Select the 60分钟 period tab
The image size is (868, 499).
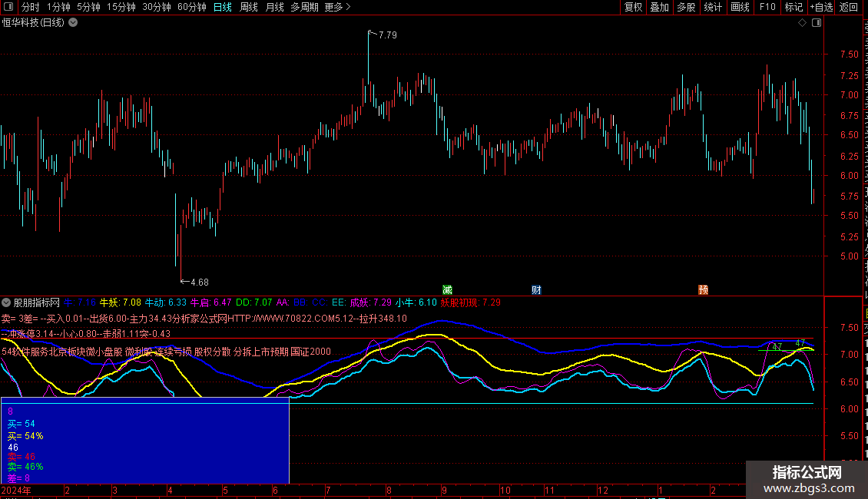point(191,7)
